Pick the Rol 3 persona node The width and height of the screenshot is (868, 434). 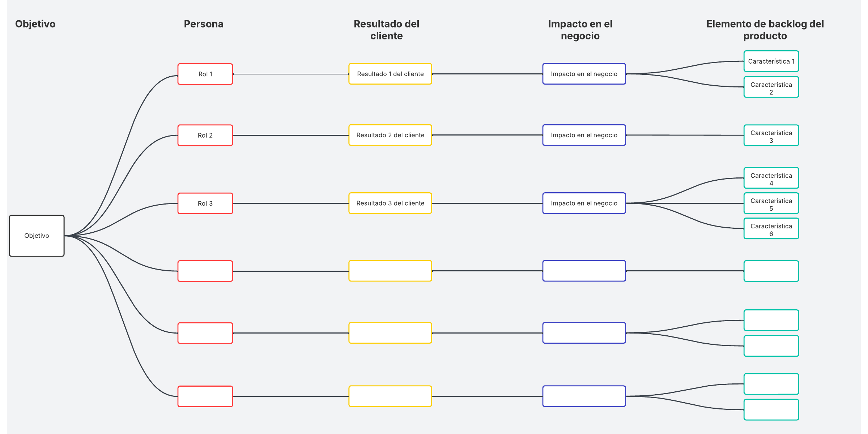click(205, 203)
